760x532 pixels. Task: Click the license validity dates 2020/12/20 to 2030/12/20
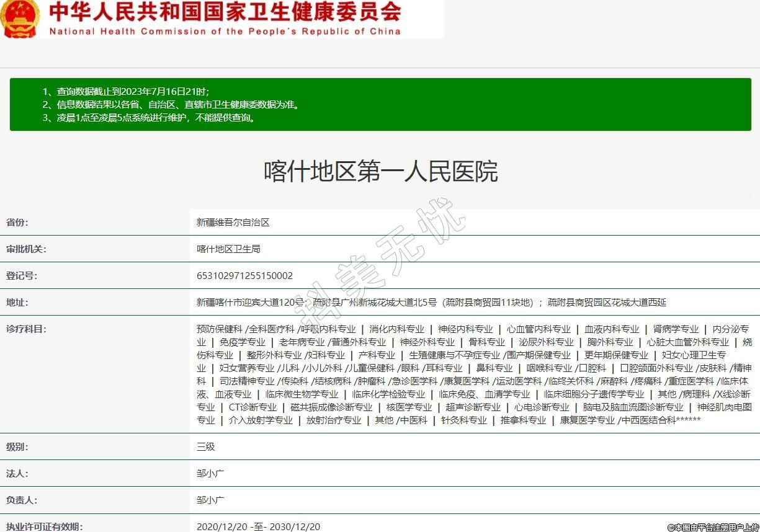point(258,526)
